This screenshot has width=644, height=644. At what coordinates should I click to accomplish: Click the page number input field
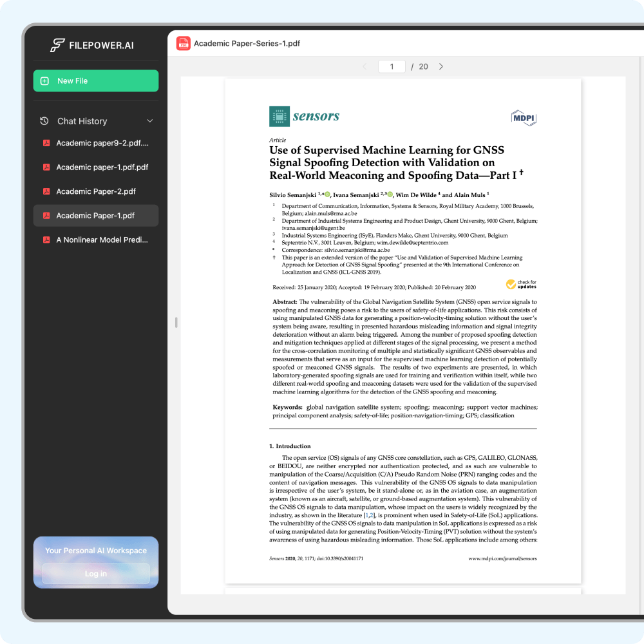coord(392,66)
